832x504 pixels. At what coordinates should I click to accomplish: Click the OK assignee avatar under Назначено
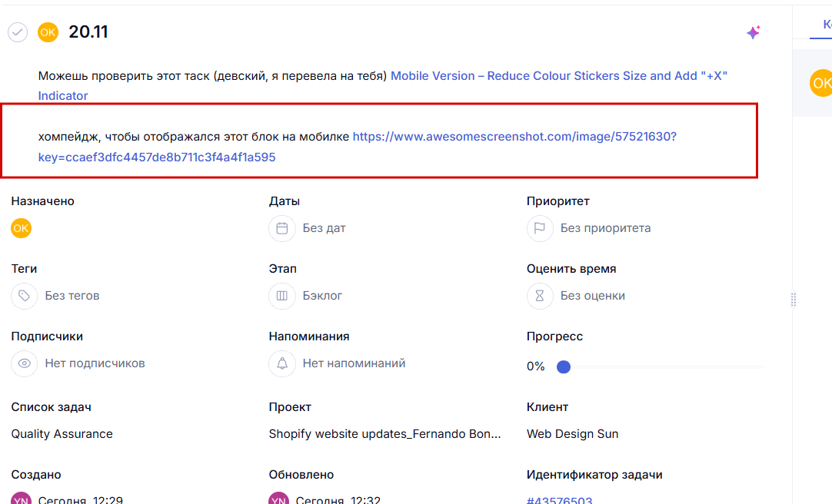[22, 228]
